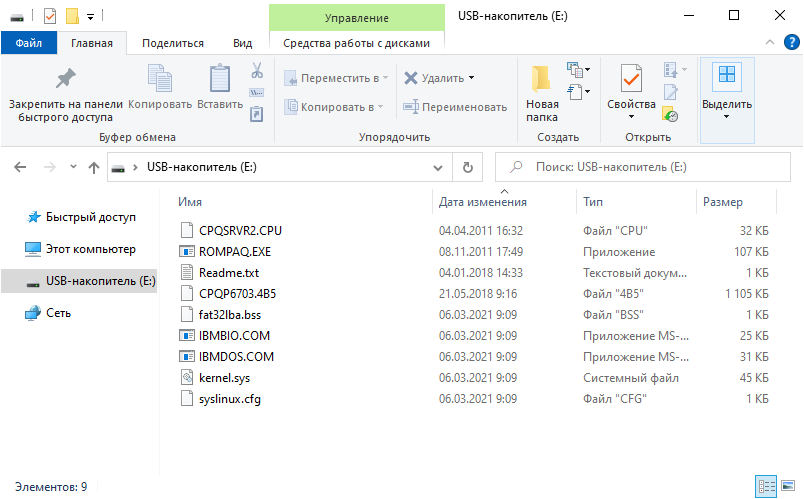
Task: Click the Pin to Quick Access icon
Action: (x=66, y=78)
